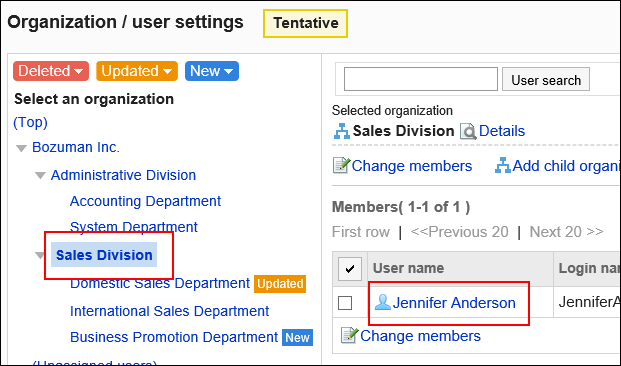Go to Next 20 members
The width and height of the screenshot is (621, 366).
click(x=566, y=232)
